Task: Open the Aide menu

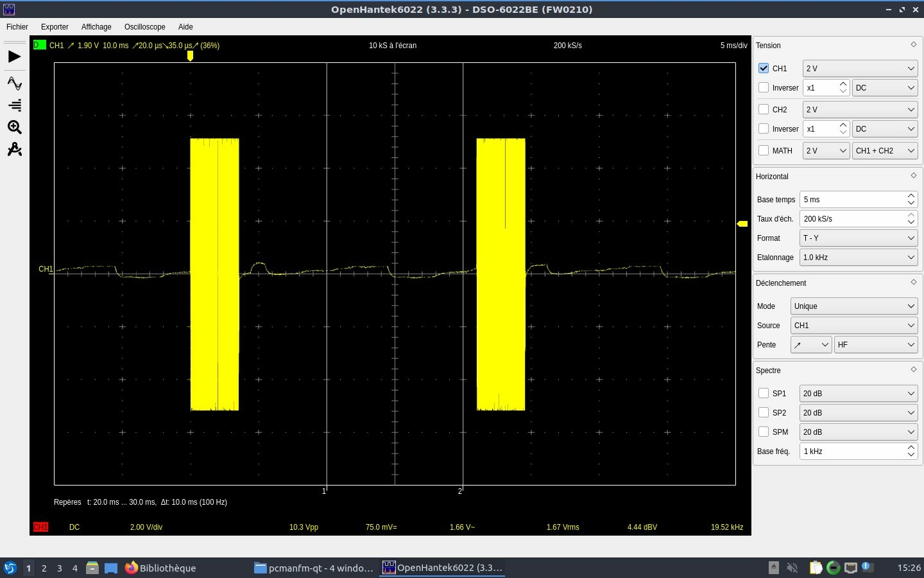Action: pyautogui.click(x=185, y=26)
